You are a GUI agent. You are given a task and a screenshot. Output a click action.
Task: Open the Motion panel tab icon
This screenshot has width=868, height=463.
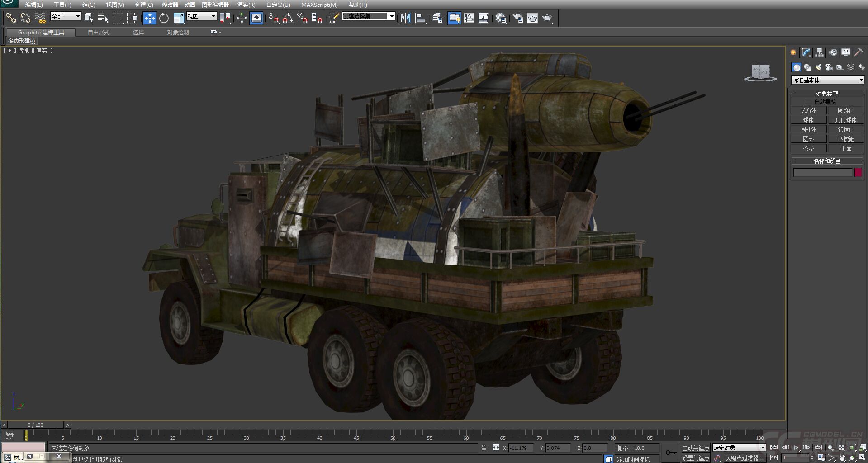point(833,52)
